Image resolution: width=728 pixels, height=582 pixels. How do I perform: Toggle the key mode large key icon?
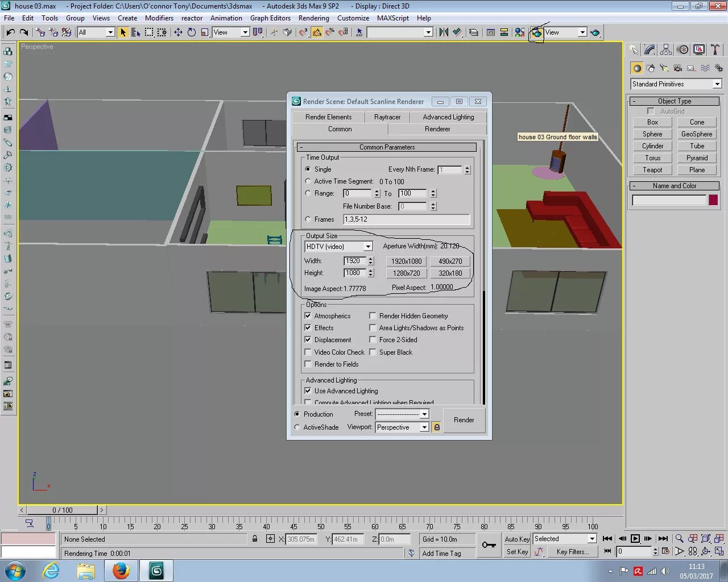click(x=489, y=545)
